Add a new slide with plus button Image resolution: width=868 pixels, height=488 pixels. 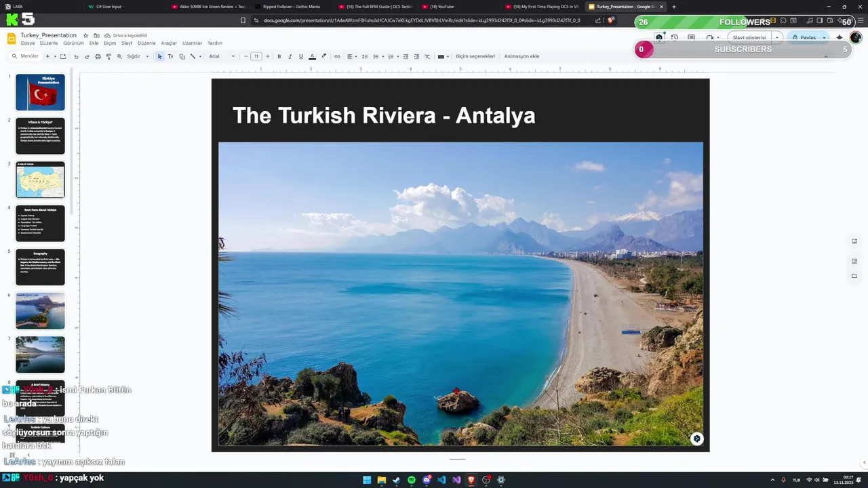pos(47,56)
